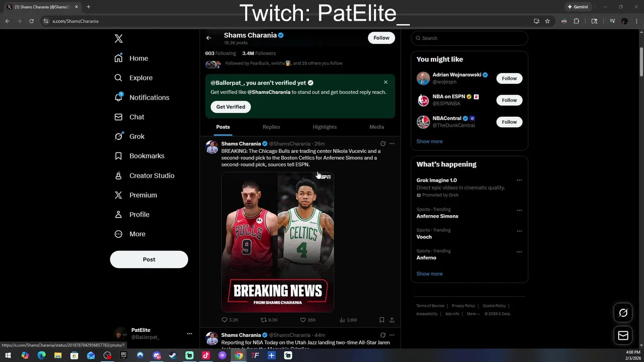Click the Get Verified button
This screenshot has width=644, height=362.
230,107
